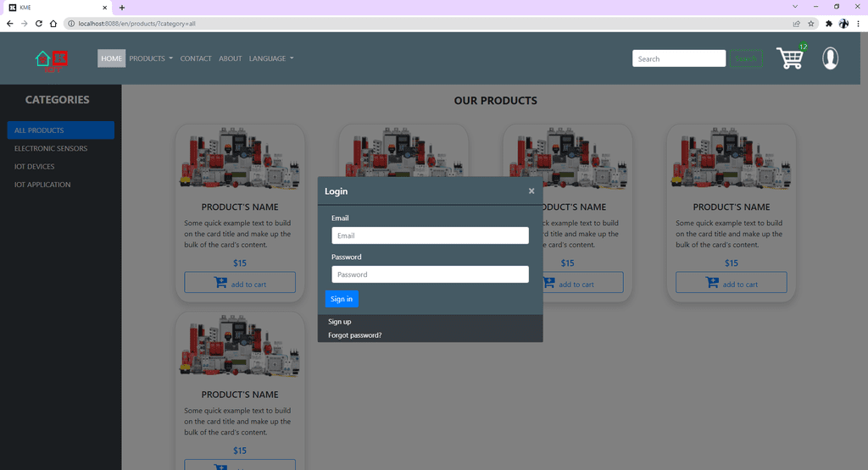Add first row's left product to cart
This screenshot has height=470, width=868.
(240, 282)
